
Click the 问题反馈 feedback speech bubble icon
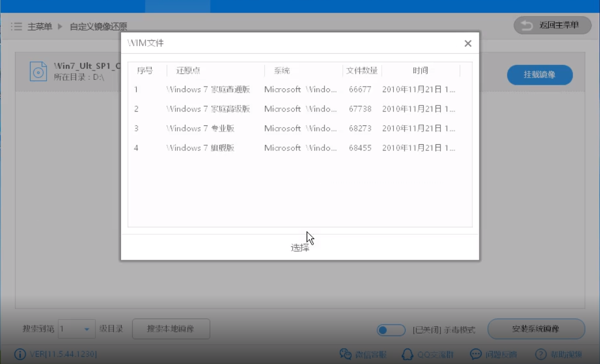pyautogui.click(x=475, y=353)
